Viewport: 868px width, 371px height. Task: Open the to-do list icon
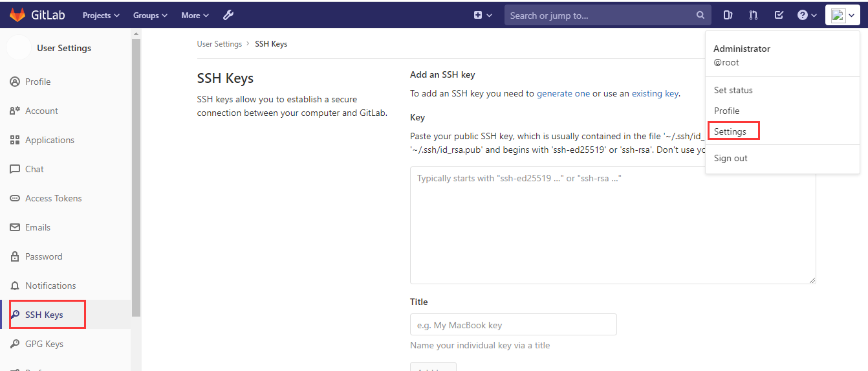tap(779, 15)
